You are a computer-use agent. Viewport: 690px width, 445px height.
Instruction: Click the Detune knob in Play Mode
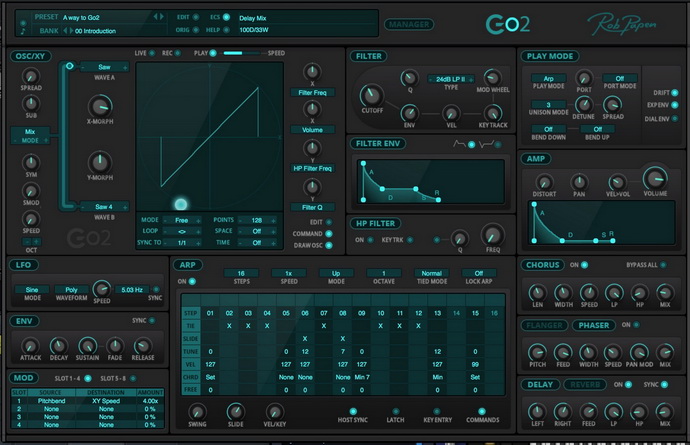click(x=584, y=105)
